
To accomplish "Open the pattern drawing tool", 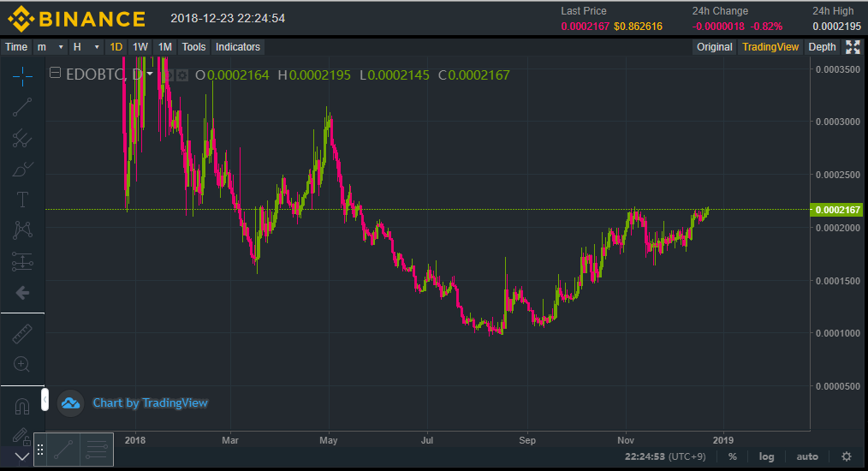I will tap(22, 230).
